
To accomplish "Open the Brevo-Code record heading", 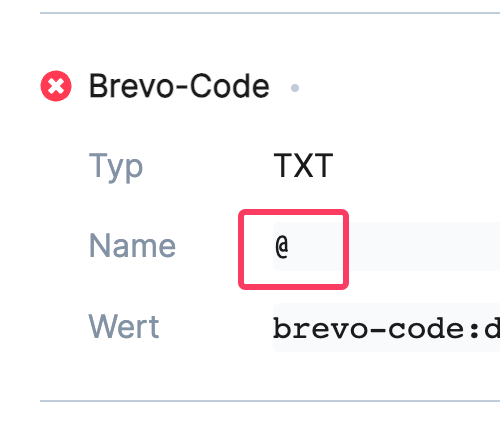I will pos(179,86).
